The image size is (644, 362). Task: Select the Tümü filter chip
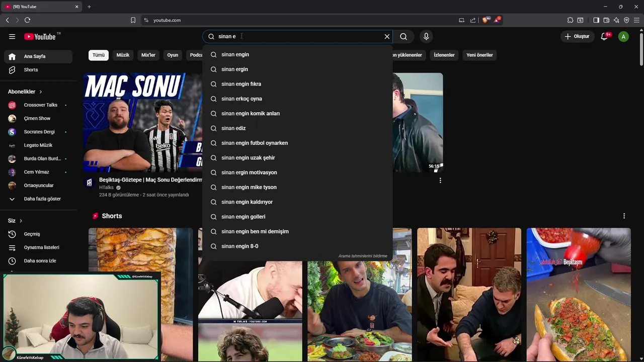[99, 55]
